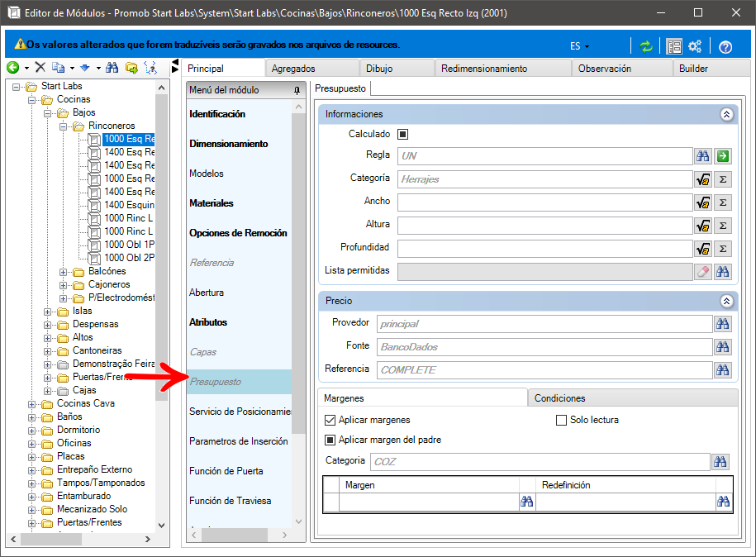Enable the Solo lectura checkbox
756x557 pixels.
click(x=561, y=420)
